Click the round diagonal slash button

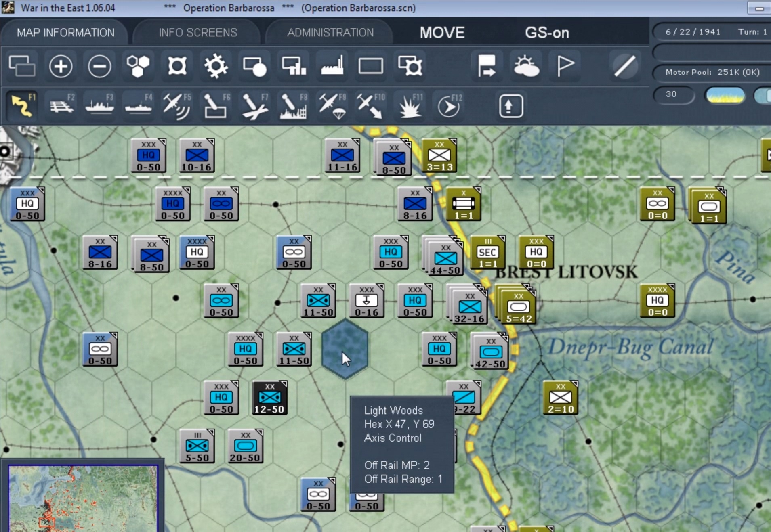[624, 66]
